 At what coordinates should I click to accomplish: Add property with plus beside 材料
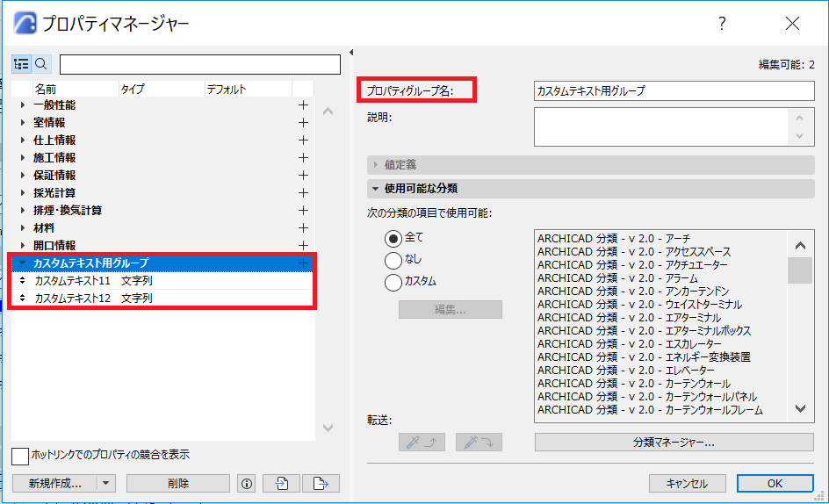pyautogui.click(x=304, y=228)
